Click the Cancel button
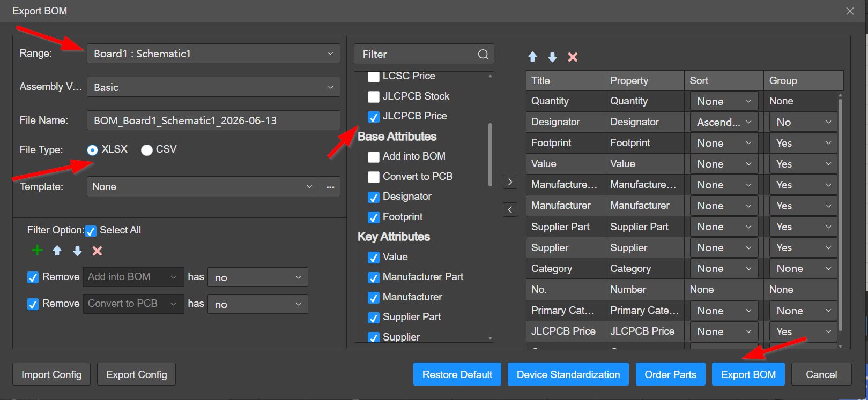The image size is (868, 400). tap(821, 374)
